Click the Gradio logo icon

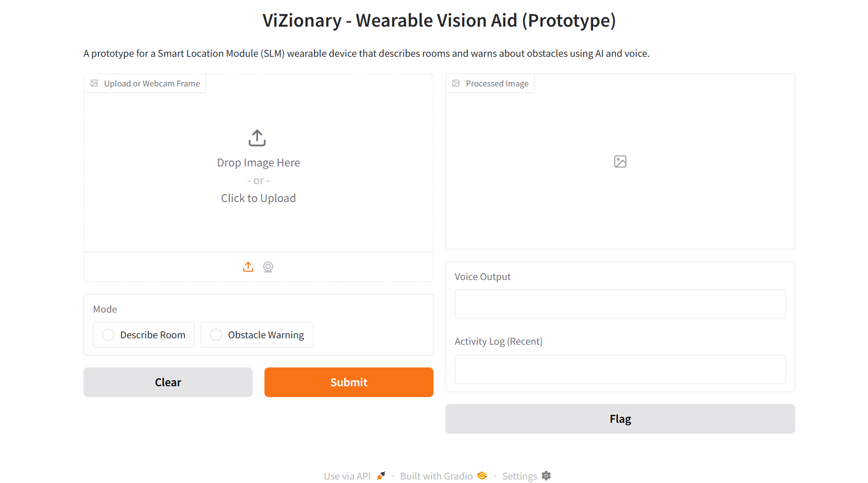click(x=482, y=476)
